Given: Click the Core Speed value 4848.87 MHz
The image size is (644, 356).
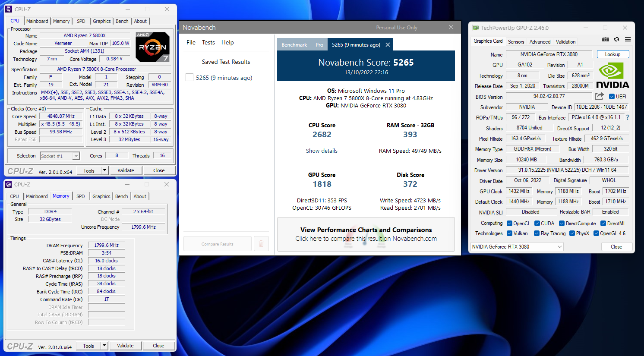Looking at the screenshot, I should [61, 116].
